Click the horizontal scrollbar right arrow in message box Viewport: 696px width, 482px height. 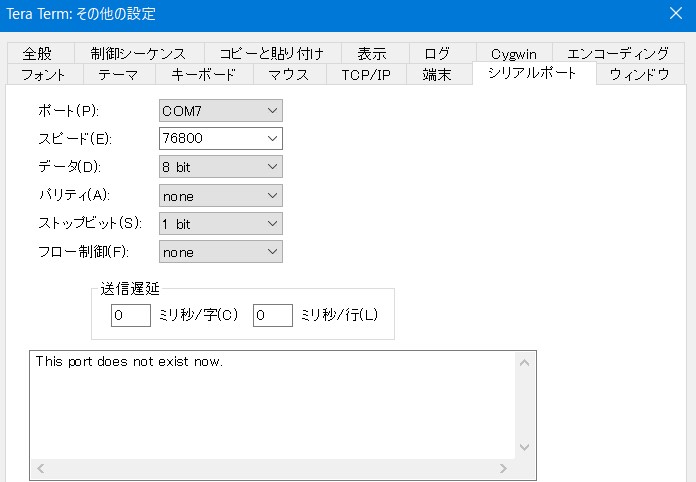504,468
